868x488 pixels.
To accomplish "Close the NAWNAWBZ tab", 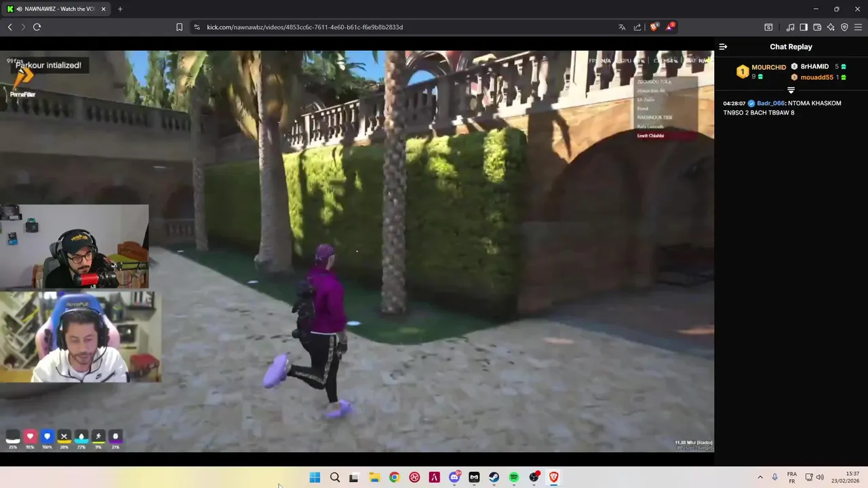I will click(102, 9).
